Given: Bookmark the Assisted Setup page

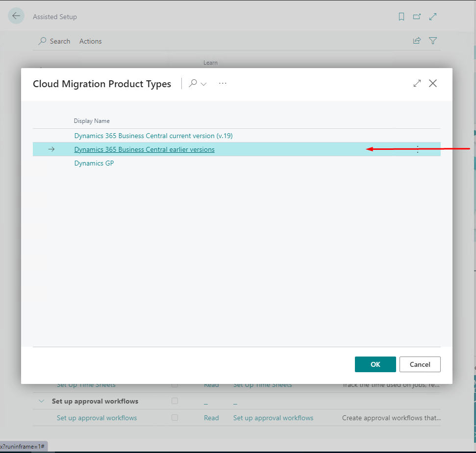Looking at the screenshot, I should point(401,17).
